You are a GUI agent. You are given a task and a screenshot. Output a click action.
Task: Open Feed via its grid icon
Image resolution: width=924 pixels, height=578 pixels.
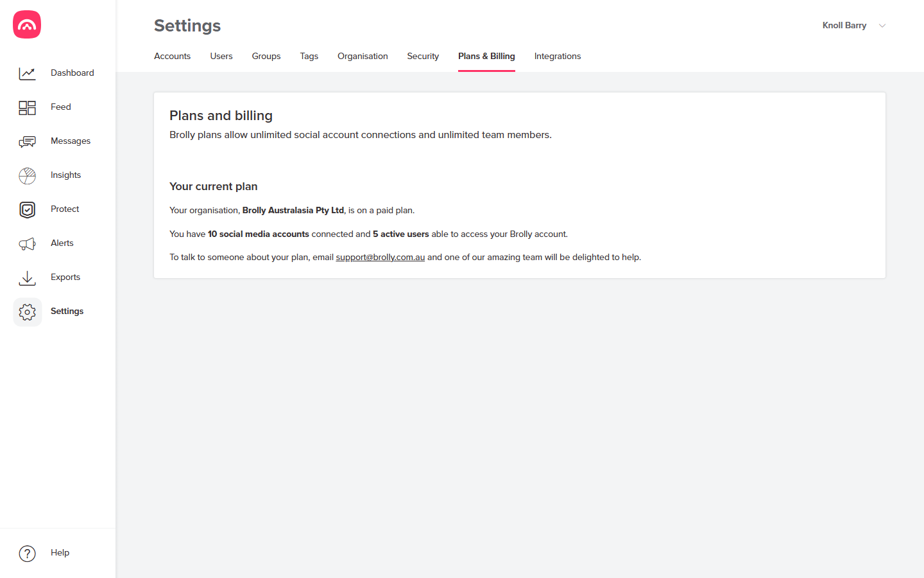[27, 107]
